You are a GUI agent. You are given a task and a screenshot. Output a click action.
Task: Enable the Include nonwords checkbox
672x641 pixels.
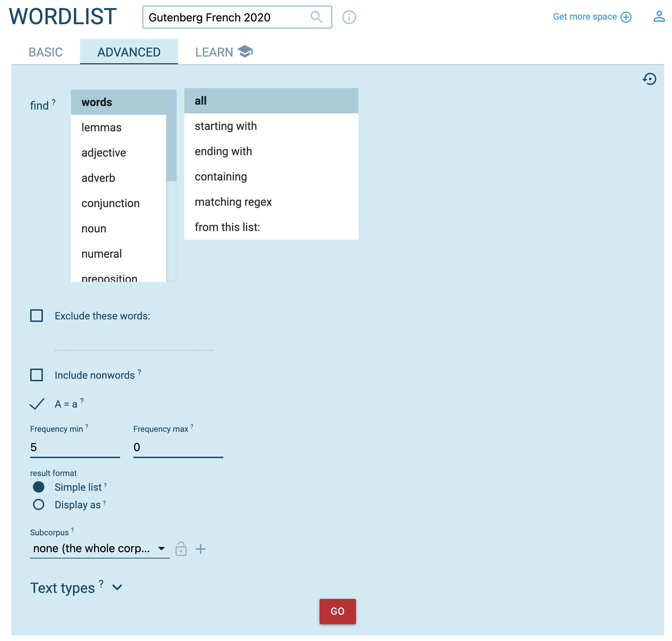pos(37,375)
